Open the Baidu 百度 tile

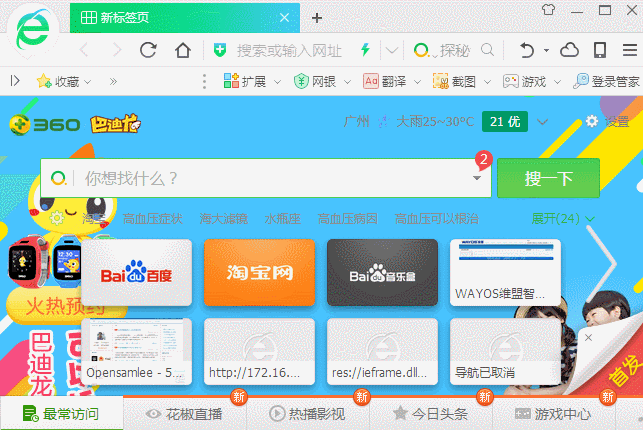pyautogui.click(x=137, y=273)
